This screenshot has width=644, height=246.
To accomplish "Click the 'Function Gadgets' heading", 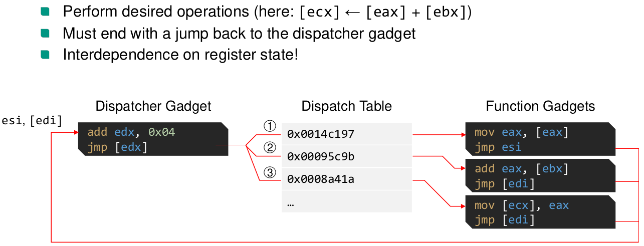I will 540,106.
